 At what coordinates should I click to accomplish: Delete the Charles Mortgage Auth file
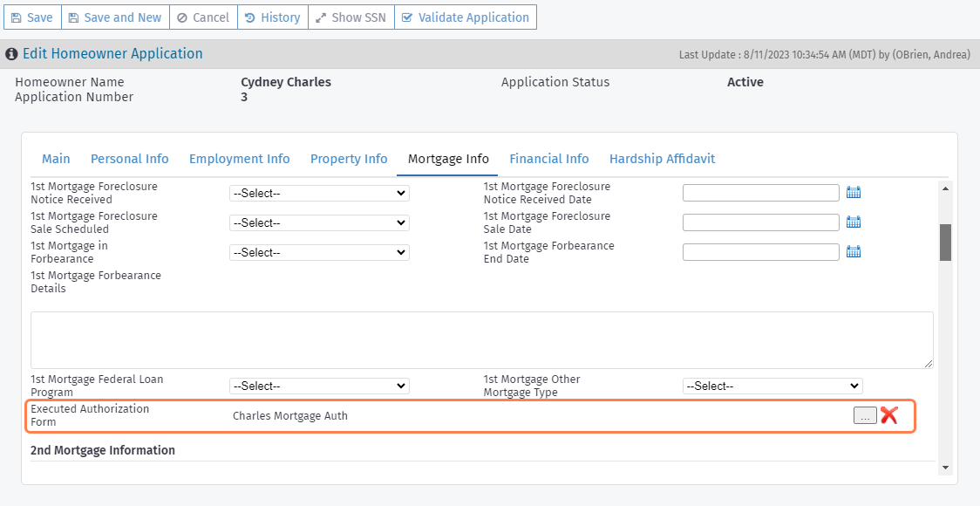click(888, 415)
